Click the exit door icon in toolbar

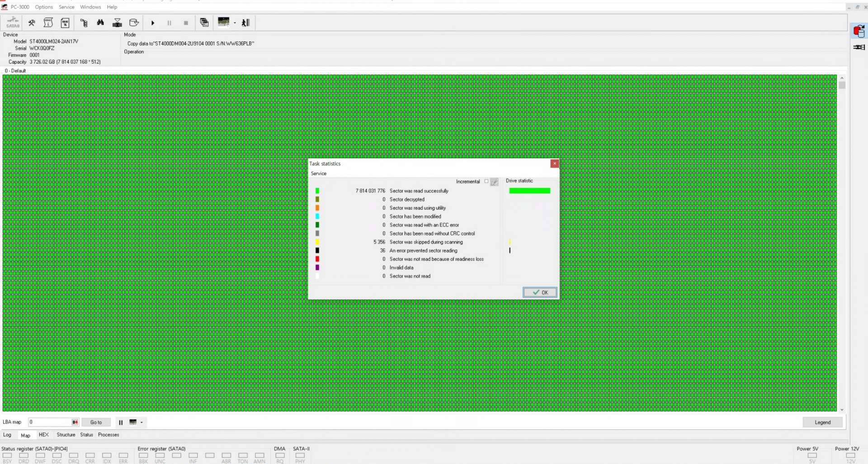point(245,23)
